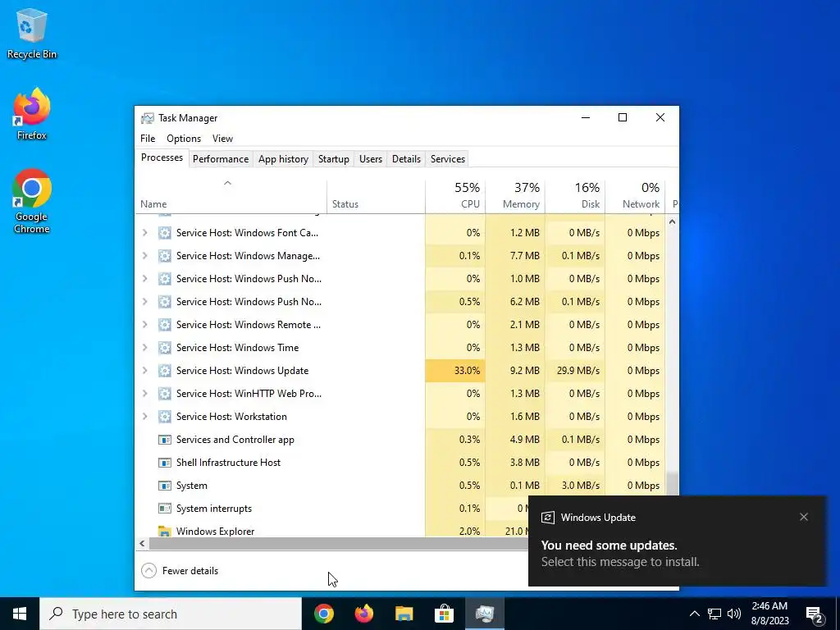This screenshot has height=630, width=840.
Task: Click the horizontal scrollbar left arrow
Action: tap(142, 543)
